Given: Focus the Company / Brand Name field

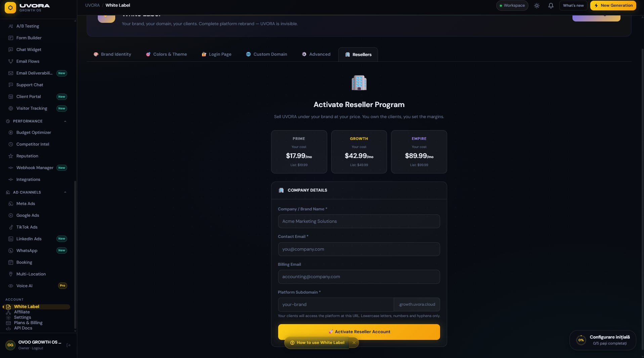Looking at the screenshot, I should [359, 221].
